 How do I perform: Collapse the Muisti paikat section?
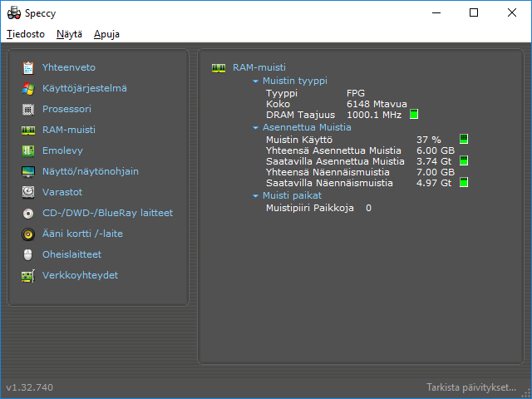[x=256, y=196]
